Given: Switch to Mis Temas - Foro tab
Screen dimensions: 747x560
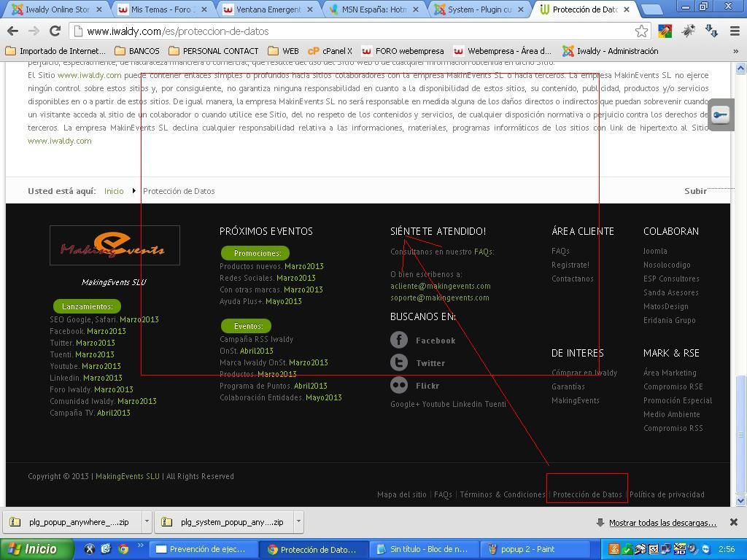Looking at the screenshot, I should tap(162, 9).
